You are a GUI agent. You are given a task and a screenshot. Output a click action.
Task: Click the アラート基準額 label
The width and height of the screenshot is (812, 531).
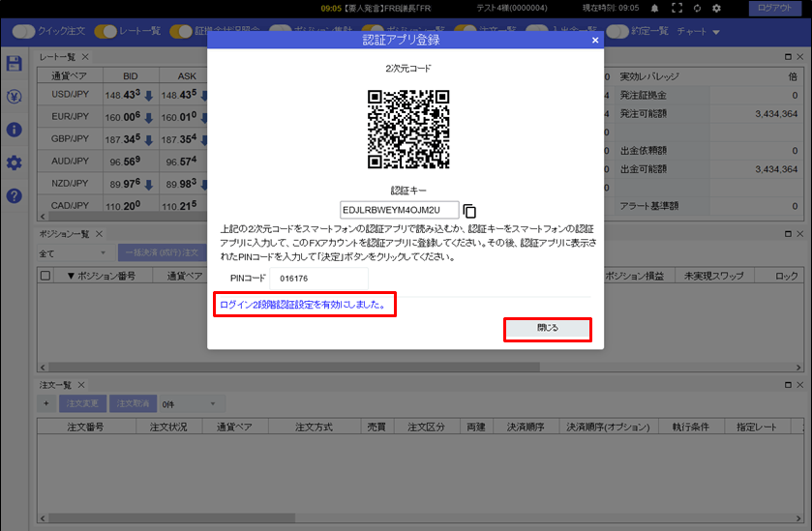click(649, 206)
